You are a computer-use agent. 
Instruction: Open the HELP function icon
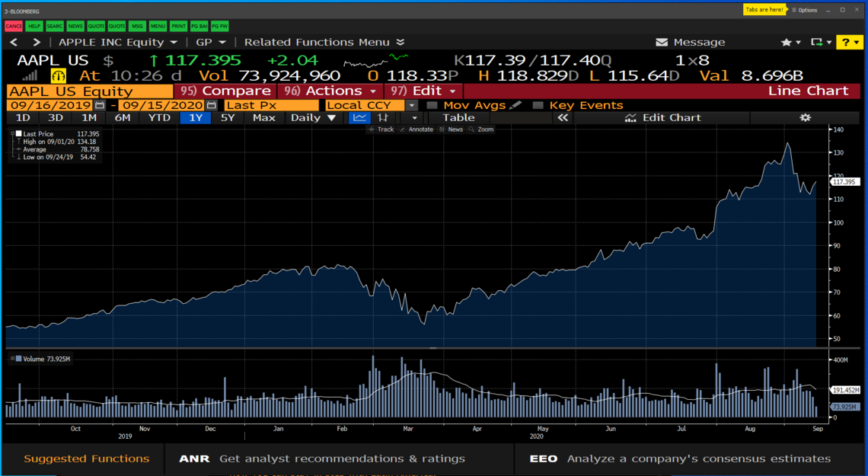(33, 25)
